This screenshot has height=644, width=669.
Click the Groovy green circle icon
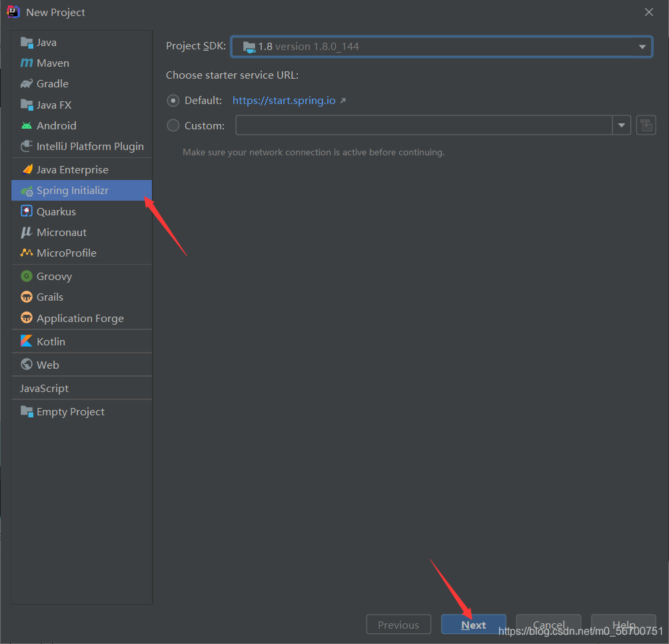tap(27, 276)
